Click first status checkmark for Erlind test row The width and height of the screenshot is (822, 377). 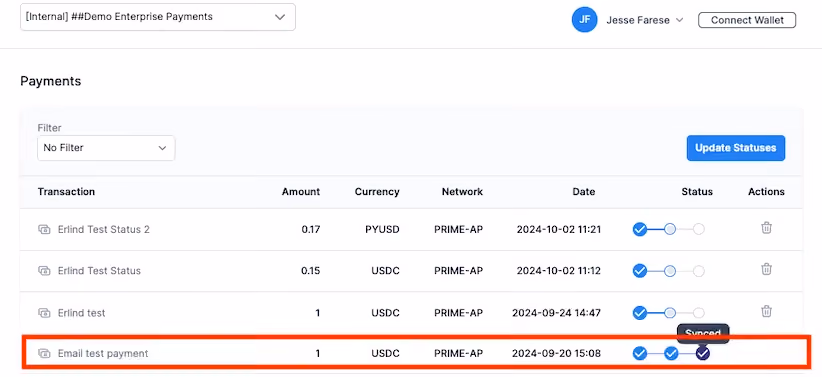pyautogui.click(x=640, y=313)
